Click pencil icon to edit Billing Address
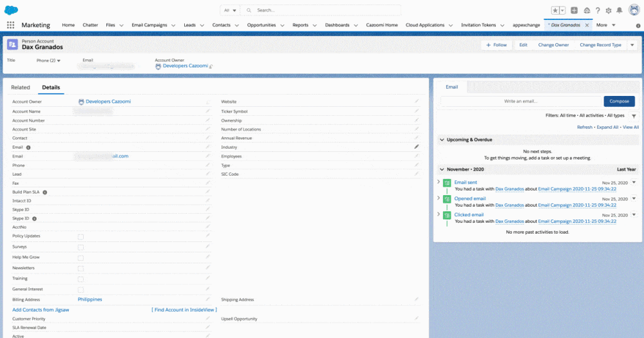The width and height of the screenshot is (644, 338). (208, 299)
